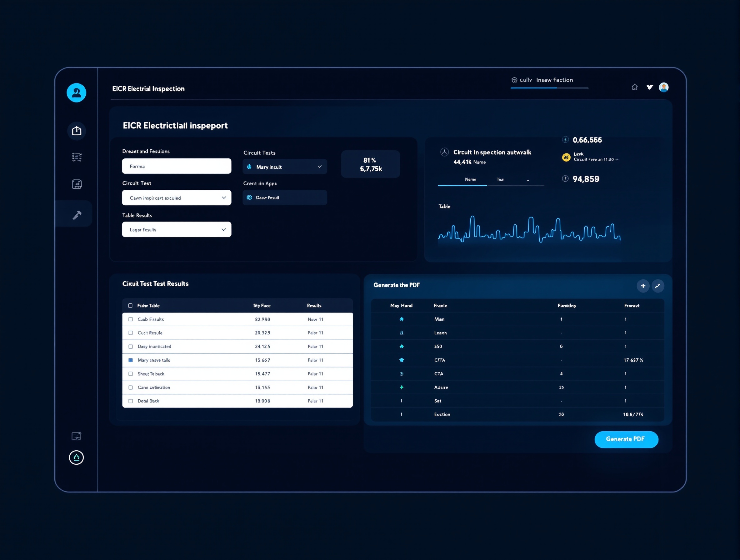740x560 pixels.
Task: Expand the Cawn inspircart exculed dropdown
Action: click(176, 197)
